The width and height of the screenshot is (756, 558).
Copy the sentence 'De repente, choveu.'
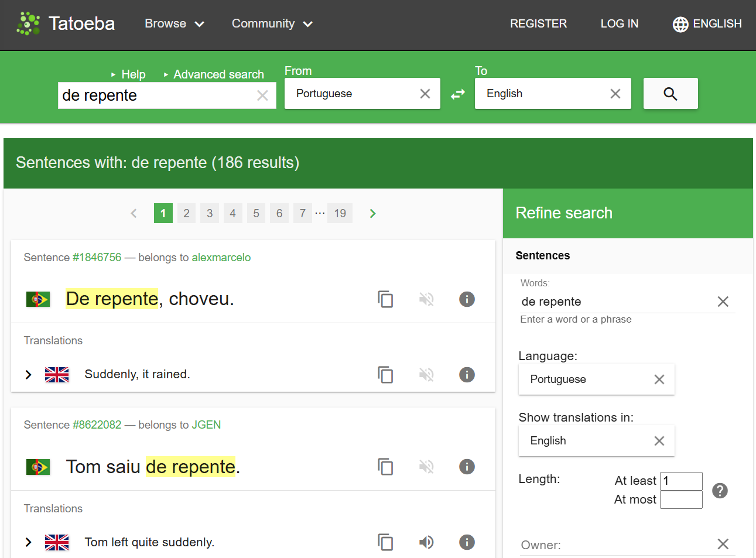[x=385, y=299]
